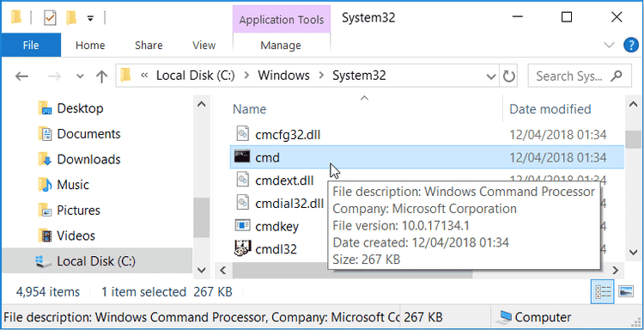Select the cmdl32 file
The width and height of the screenshot is (644, 330).
click(276, 249)
